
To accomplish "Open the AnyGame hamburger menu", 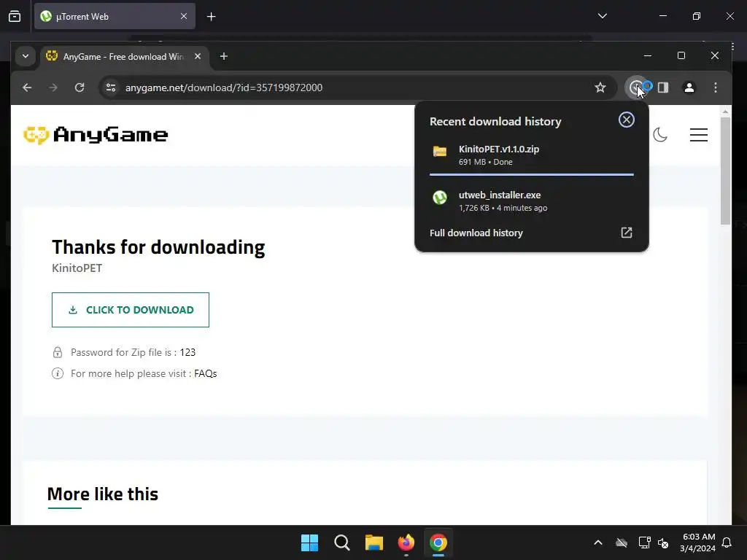I will coord(699,135).
